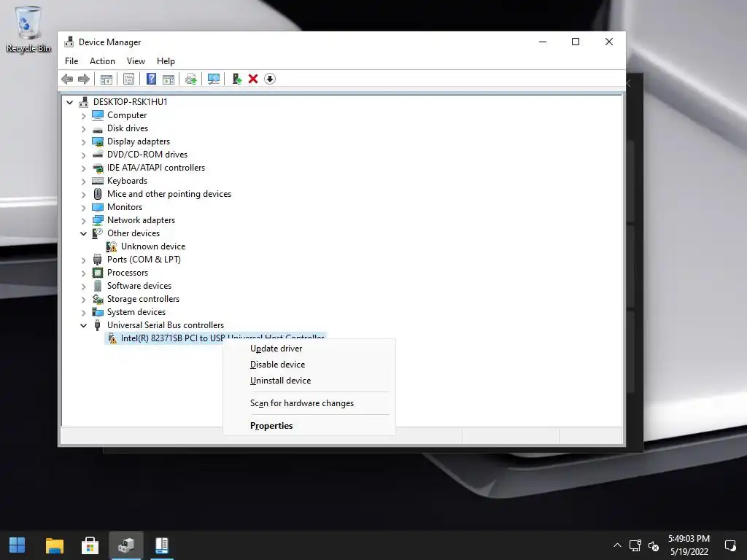Click the Forward arrow toolbar icon
The image size is (747, 560).
click(x=84, y=79)
